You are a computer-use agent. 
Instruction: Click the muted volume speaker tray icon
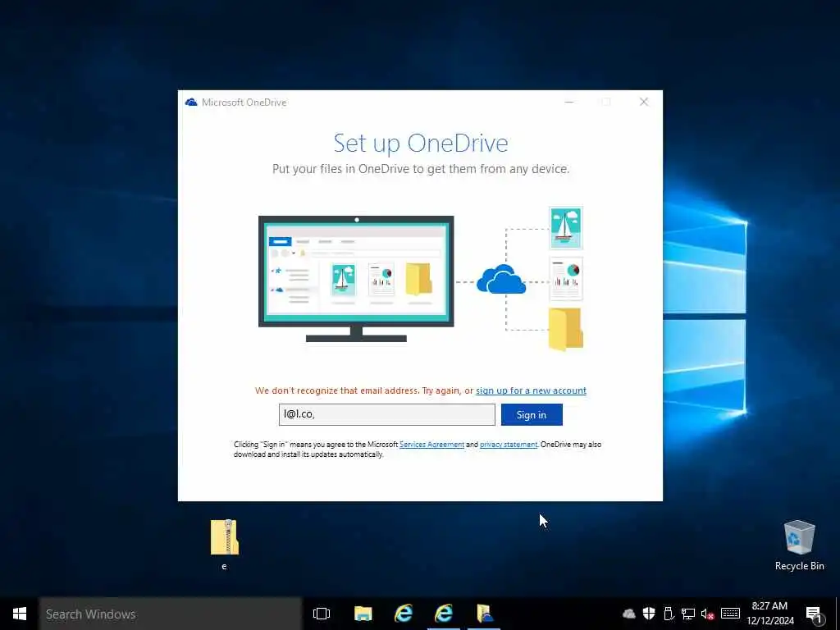coord(708,614)
